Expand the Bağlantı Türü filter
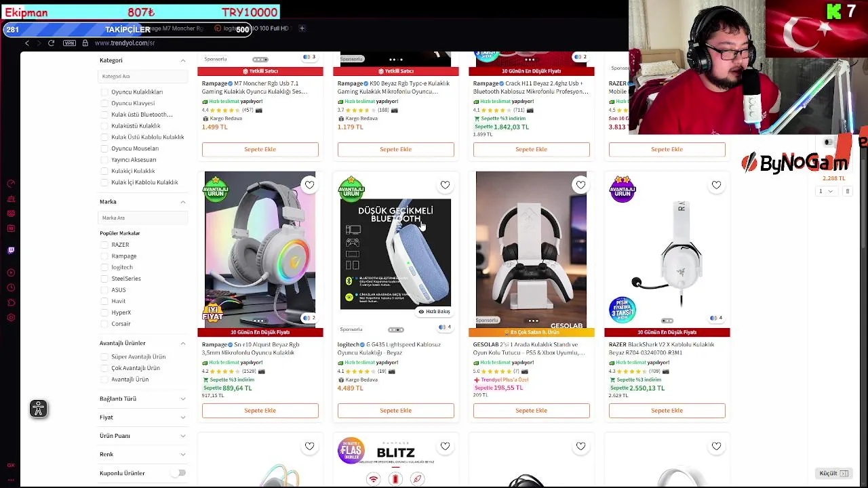 click(142, 399)
